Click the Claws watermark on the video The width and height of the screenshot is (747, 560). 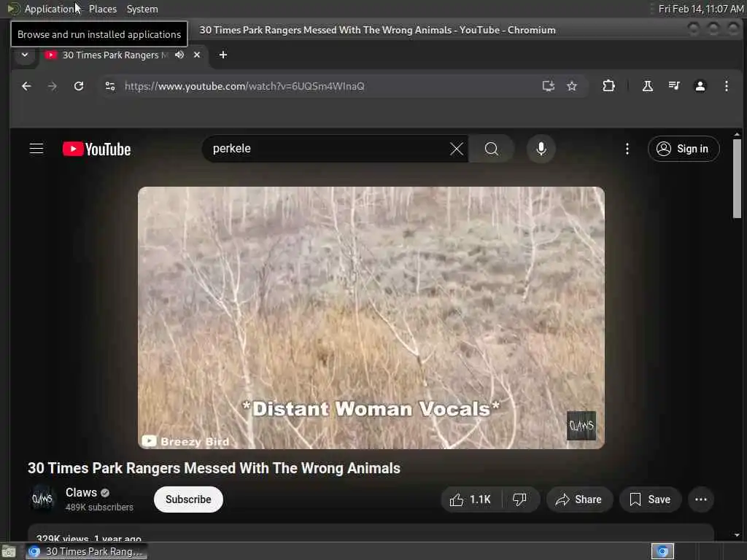[x=581, y=425]
